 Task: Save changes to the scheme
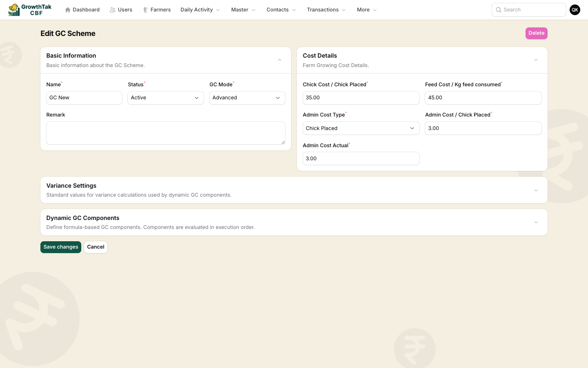61,247
